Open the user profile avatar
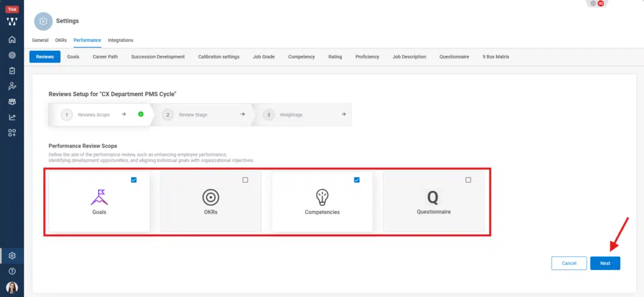 click(12, 287)
